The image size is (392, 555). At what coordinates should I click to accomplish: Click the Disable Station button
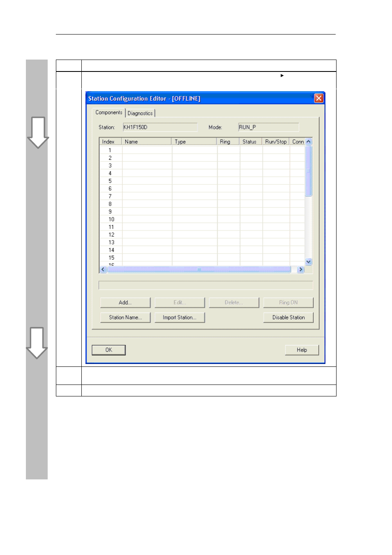pos(288,318)
